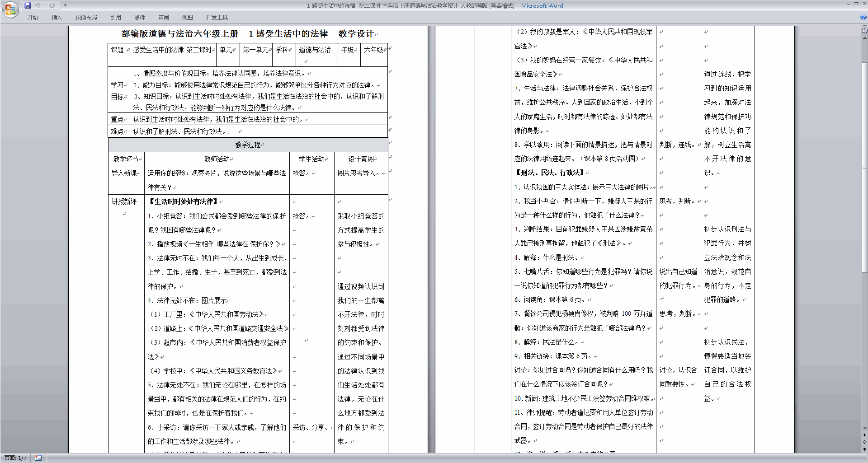Go to next page browse button
The width and height of the screenshot is (868, 463).
(x=865, y=449)
